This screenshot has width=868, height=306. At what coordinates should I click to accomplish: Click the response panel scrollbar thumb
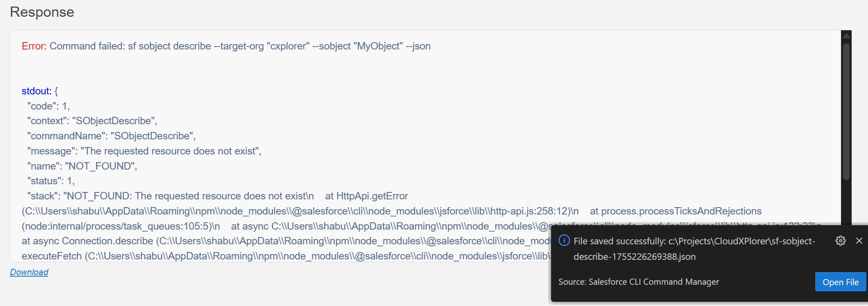pyautogui.click(x=846, y=111)
